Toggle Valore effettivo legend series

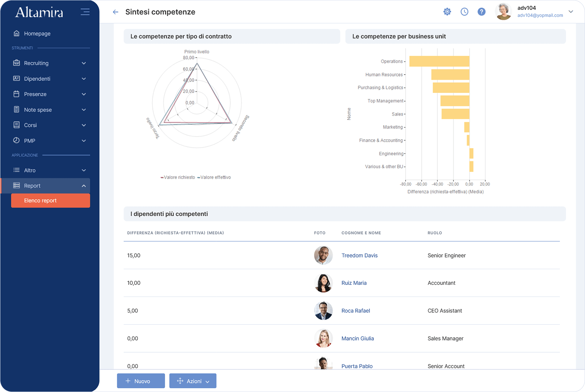point(214,177)
